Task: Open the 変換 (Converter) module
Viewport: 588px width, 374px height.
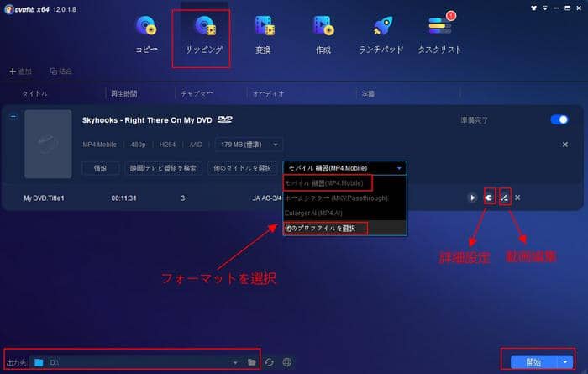Action: click(264, 34)
